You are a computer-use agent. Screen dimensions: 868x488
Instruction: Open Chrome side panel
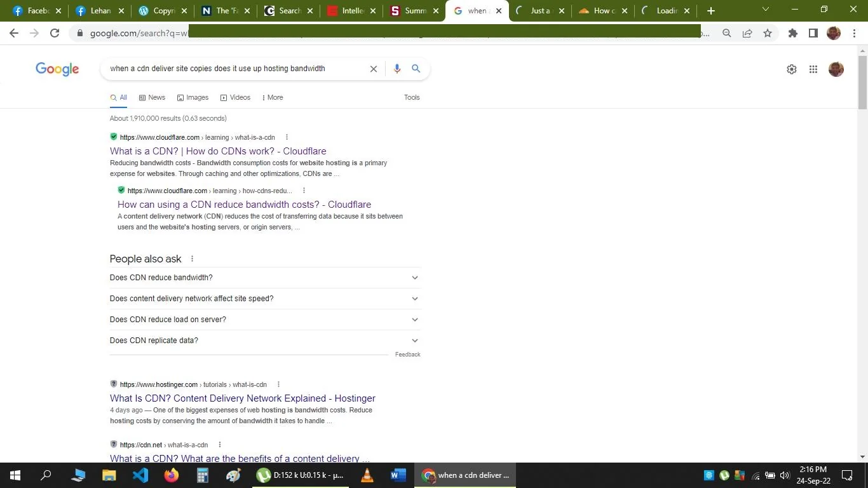[x=813, y=33]
